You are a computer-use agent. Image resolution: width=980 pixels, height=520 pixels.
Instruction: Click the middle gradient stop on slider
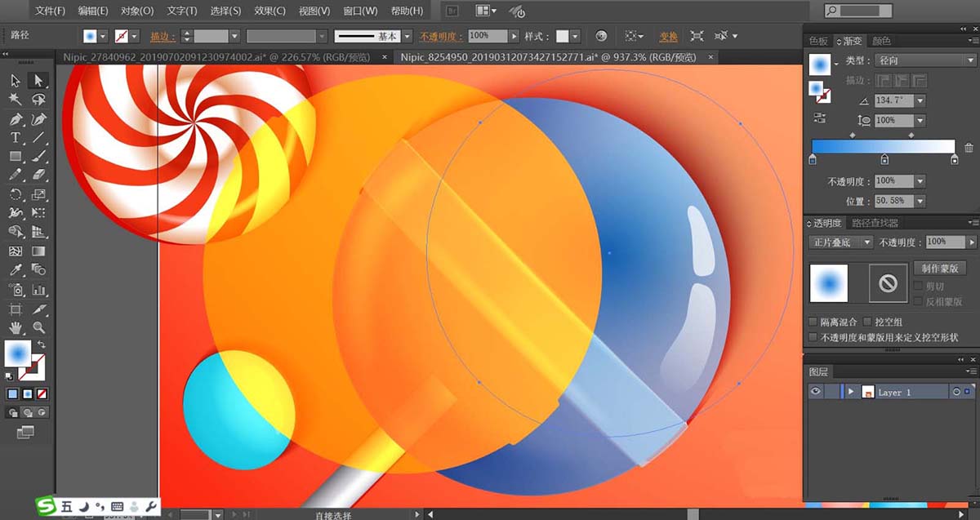click(x=884, y=160)
